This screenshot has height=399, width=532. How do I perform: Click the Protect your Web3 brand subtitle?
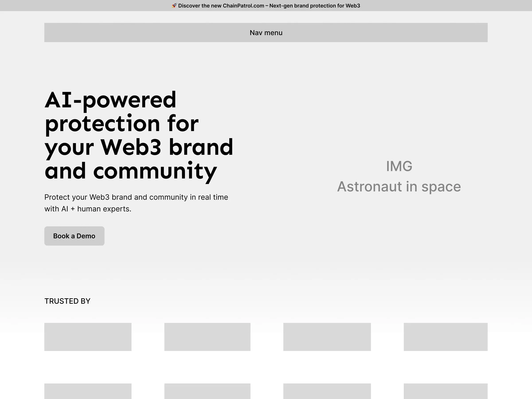click(x=136, y=203)
